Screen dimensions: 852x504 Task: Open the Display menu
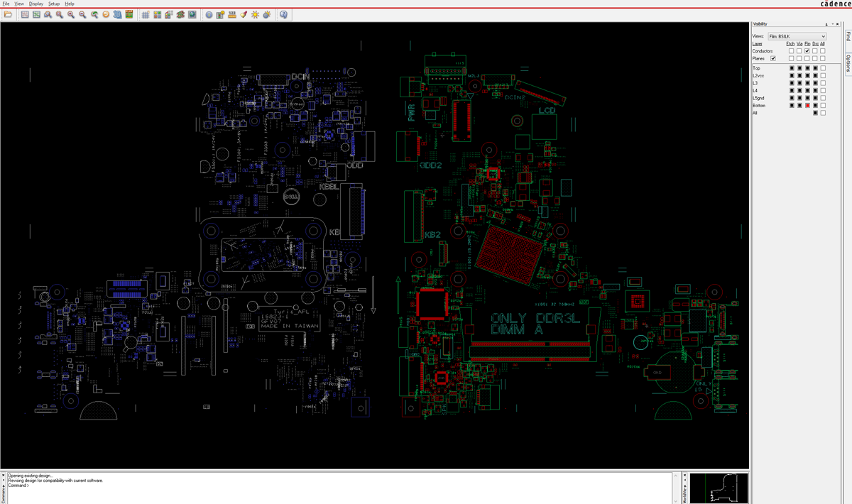(x=36, y=4)
